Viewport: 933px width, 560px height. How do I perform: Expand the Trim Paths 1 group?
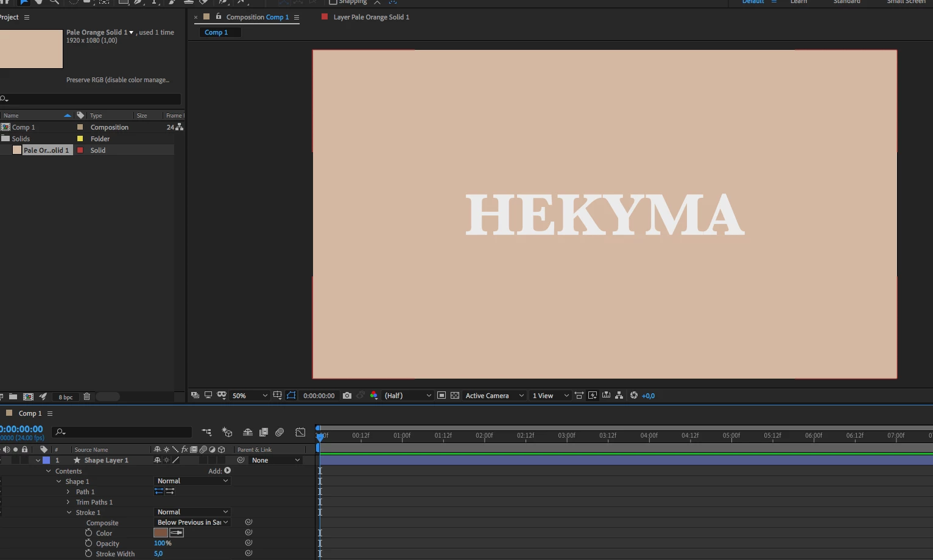(x=68, y=502)
